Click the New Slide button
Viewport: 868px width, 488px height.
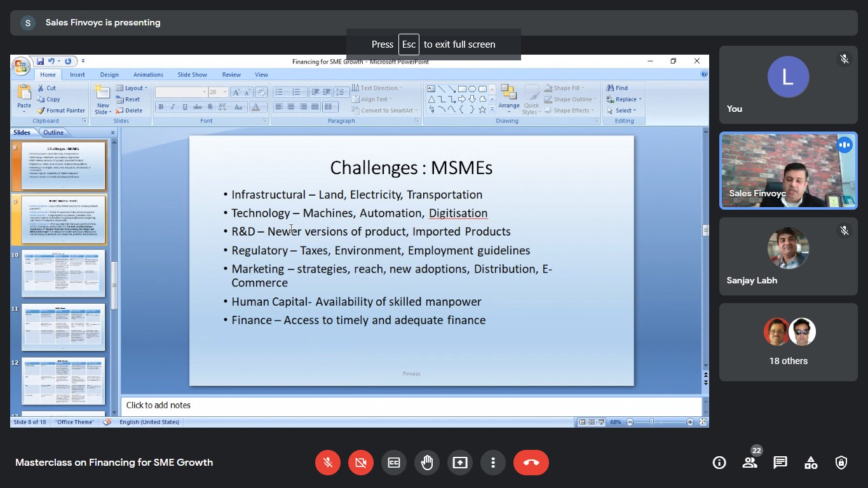pyautogui.click(x=102, y=99)
